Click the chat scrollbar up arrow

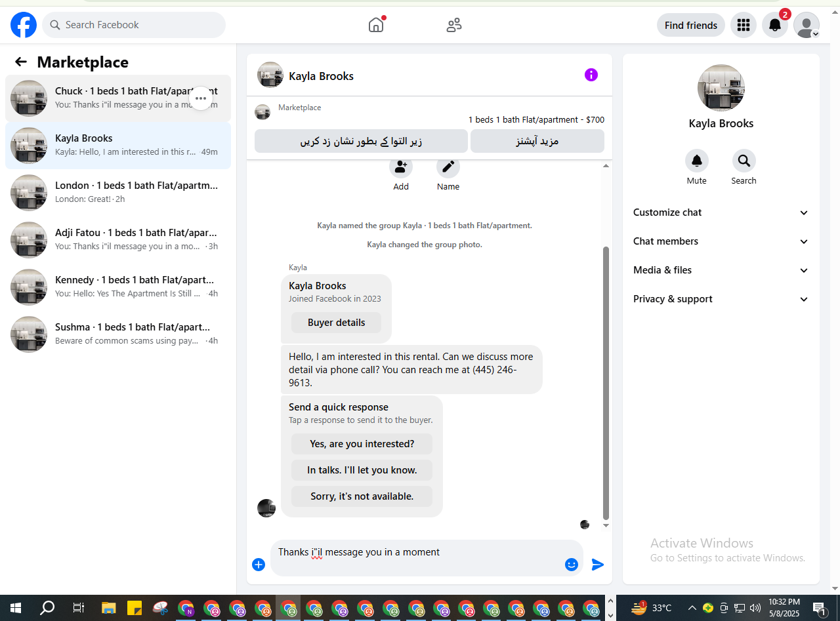point(606,166)
